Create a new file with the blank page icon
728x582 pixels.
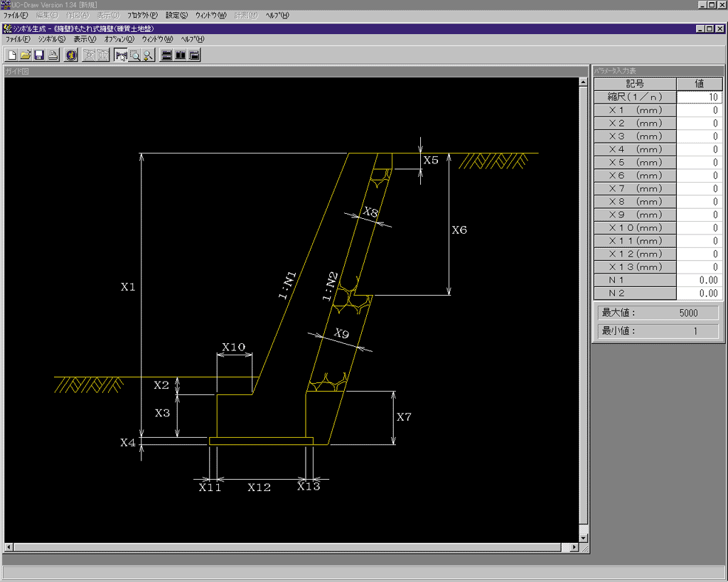tap(11, 55)
